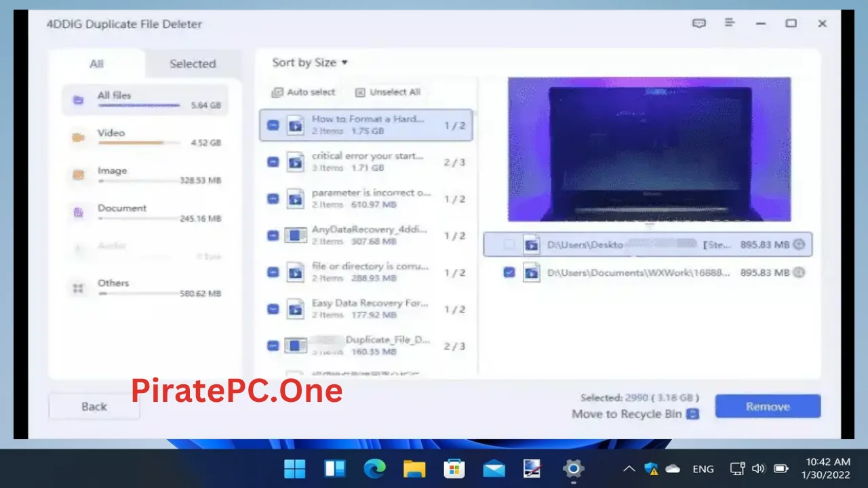Toggle checkbox for 'critical error your start' group
This screenshot has width=868, height=488.
273,162
